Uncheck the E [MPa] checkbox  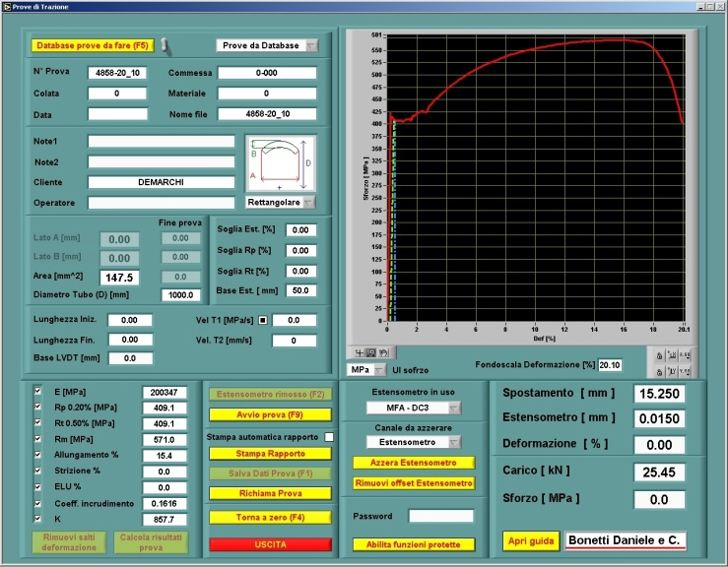coord(37,391)
